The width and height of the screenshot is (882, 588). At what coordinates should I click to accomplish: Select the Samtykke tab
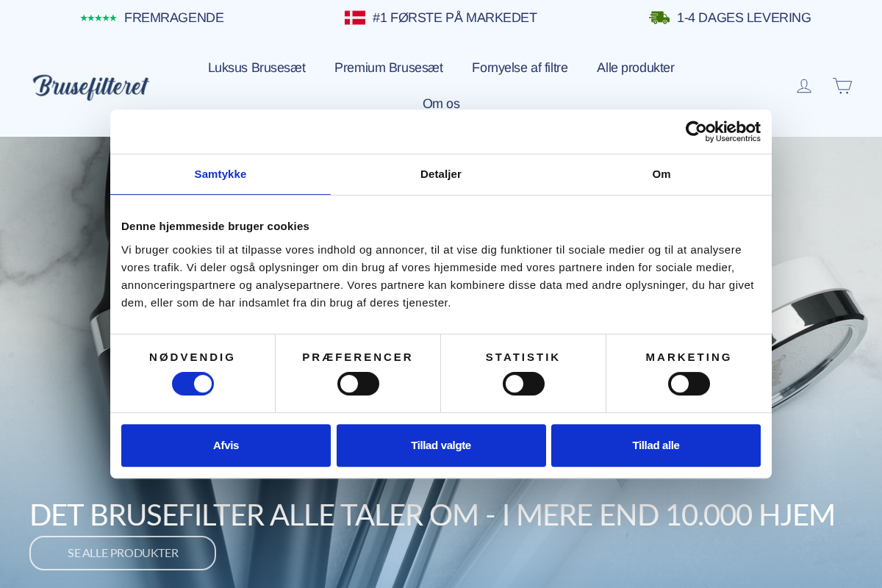(220, 174)
